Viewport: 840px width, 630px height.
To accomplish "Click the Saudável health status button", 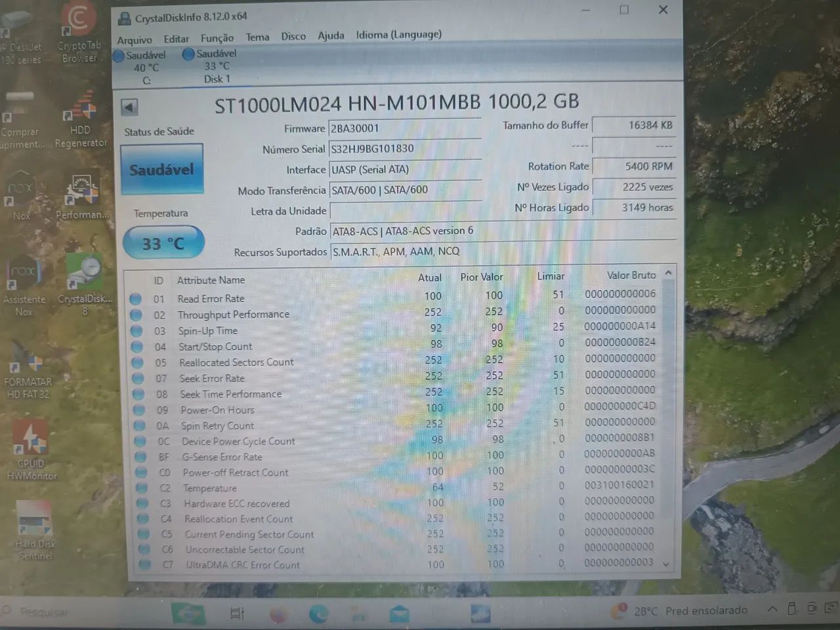I will tap(161, 169).
